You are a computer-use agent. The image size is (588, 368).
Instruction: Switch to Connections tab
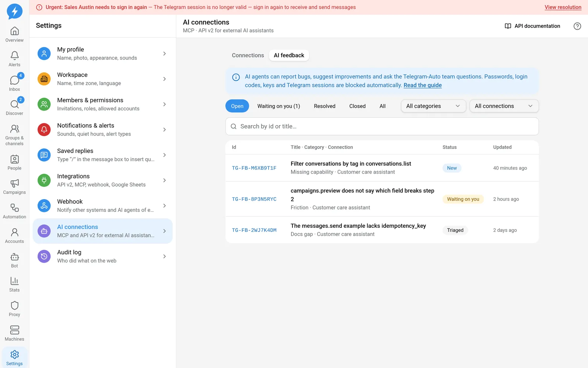(x=248, y=55)
